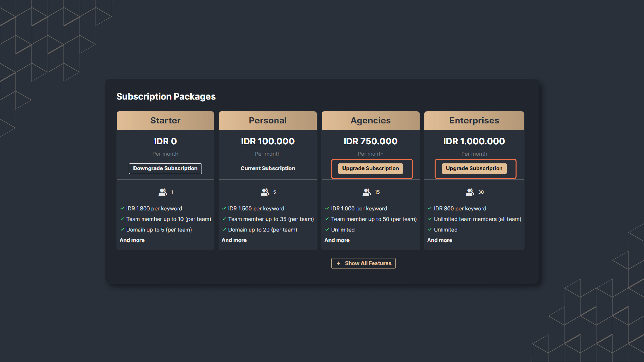Expand Show All Features
The width and height of the screenshot is (644, 362).
click(x=363, y=263)
